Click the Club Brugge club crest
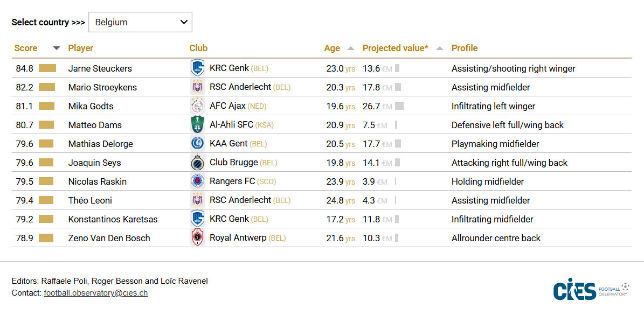 198,163
